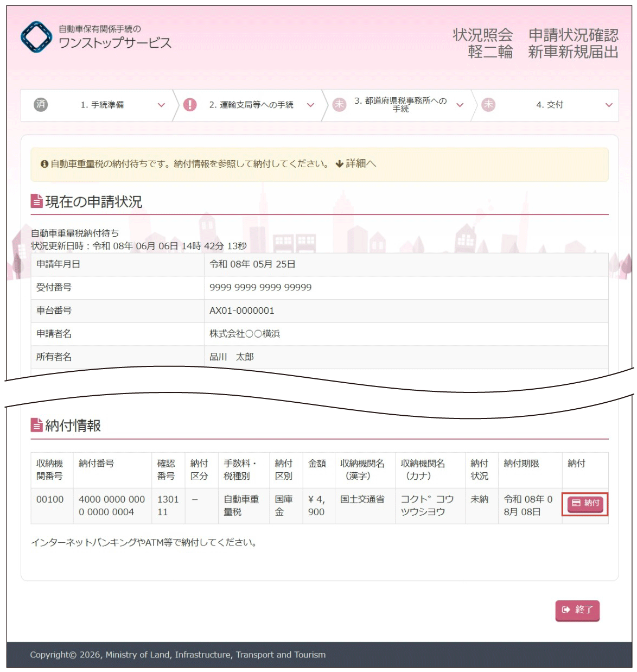Click the 未 status icon for step 4
This screenshot has height=672, width=637.
coord(488,104)
